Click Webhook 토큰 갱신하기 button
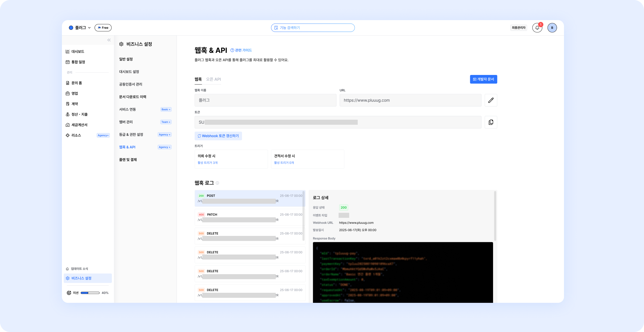 click(x=218, y=136)
